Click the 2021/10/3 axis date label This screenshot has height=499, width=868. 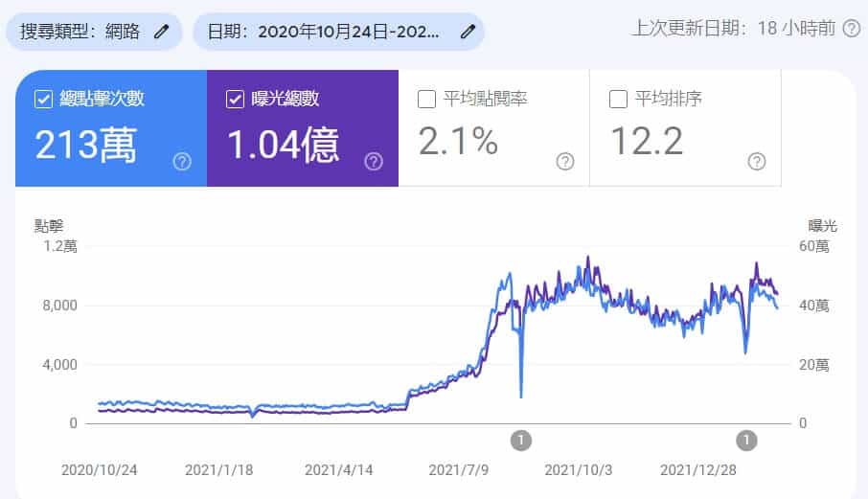click(579, 470)
